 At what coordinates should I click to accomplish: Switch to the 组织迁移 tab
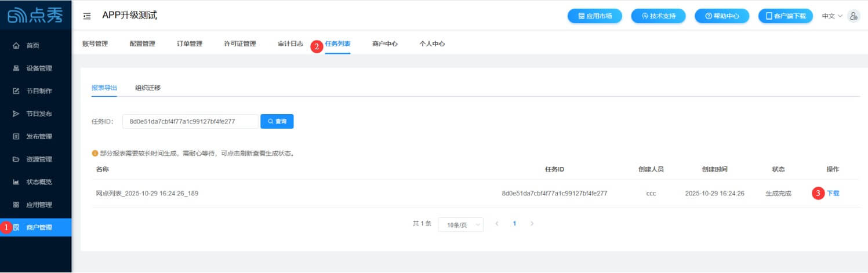click(x=148, y=88)
